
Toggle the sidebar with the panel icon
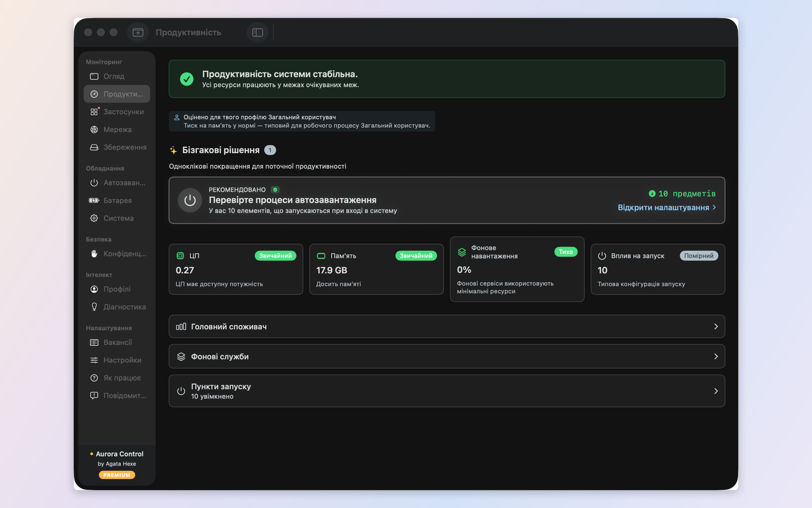click(257, 33)
